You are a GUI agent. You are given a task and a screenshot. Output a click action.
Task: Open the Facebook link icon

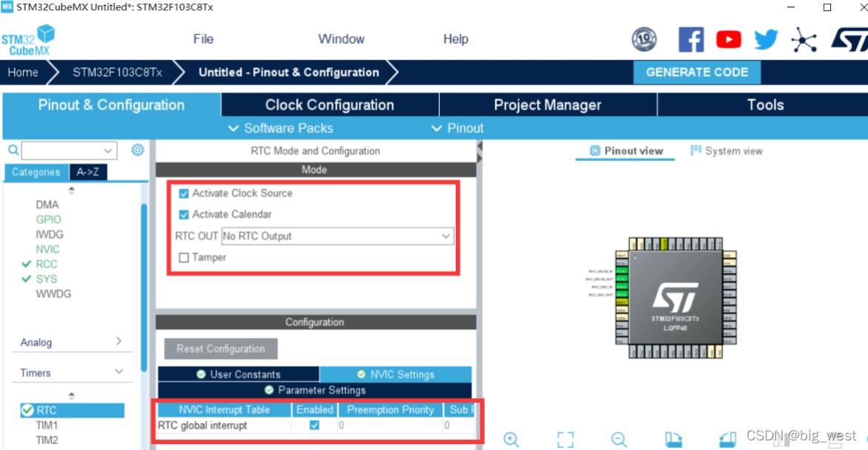[x=691, y=39]
